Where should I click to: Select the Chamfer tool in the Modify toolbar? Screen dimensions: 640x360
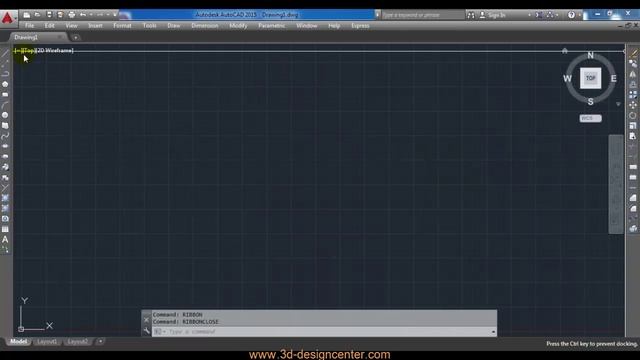tap(633, 198)
